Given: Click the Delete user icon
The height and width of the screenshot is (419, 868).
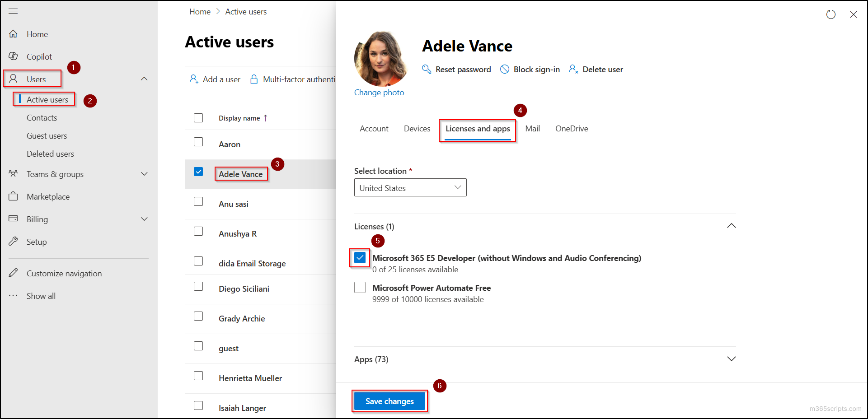Looking at the screenshot, I should (573, 69).
